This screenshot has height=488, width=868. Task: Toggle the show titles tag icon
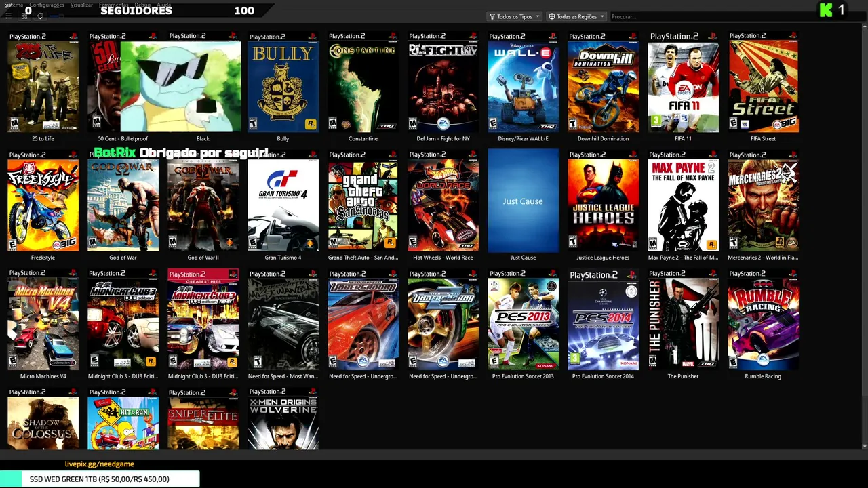(x=41, y=16)
